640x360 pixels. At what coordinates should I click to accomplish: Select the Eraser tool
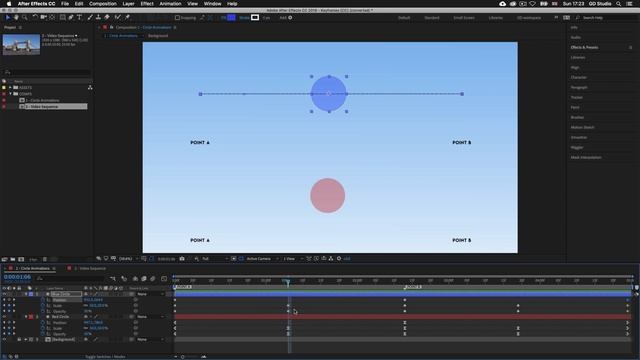click(x=107, y=18)
